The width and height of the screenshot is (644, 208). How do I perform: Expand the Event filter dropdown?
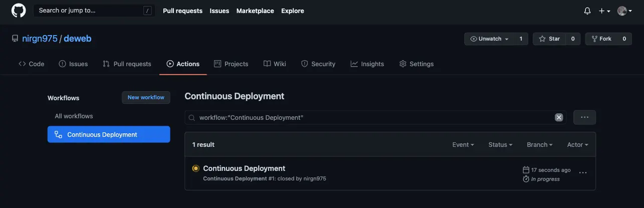click(x=463, y=144)
